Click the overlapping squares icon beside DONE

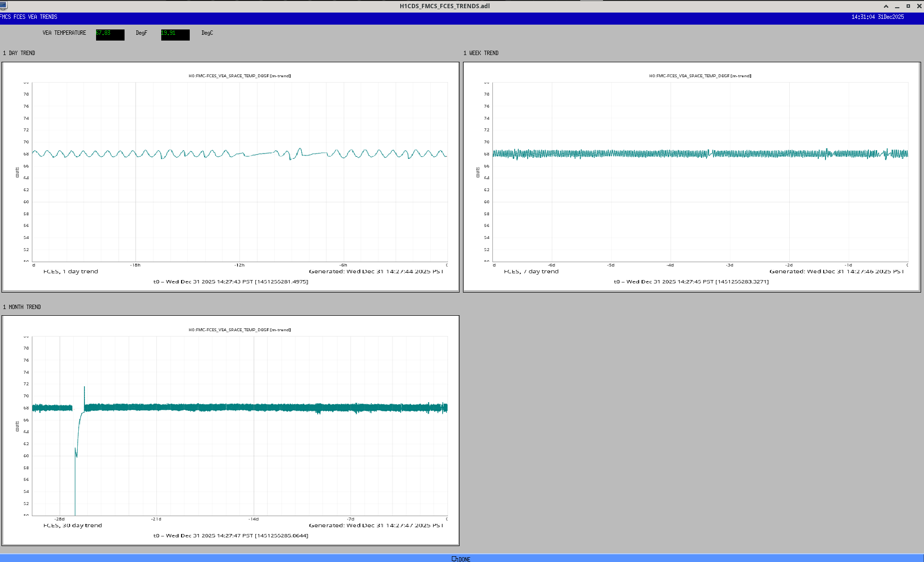(x=454, y=559)
